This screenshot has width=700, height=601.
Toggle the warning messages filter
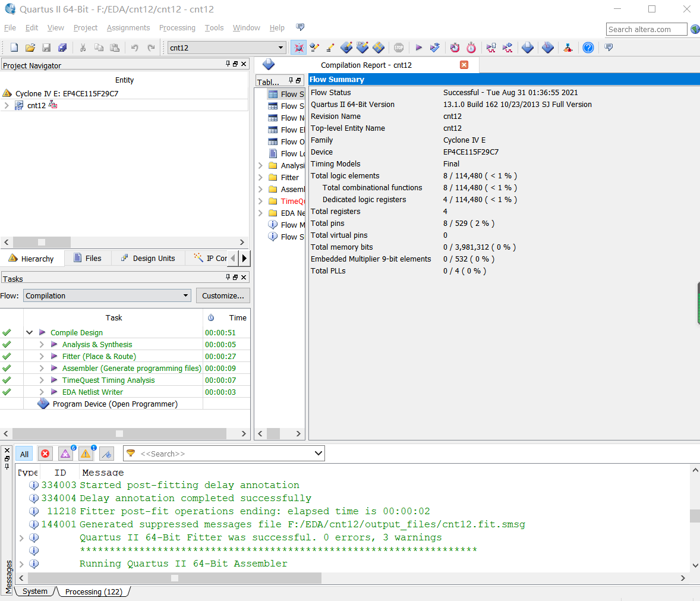tap(86, 454)
